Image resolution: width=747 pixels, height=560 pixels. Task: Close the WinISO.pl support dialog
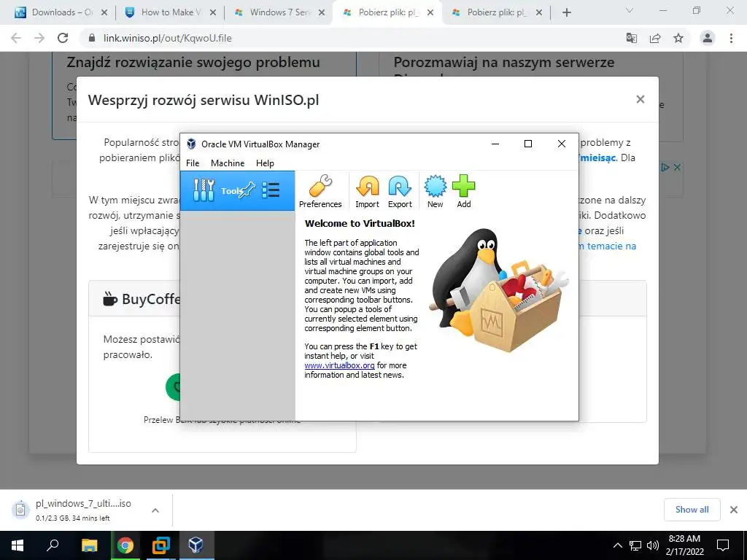coord(640,99)
